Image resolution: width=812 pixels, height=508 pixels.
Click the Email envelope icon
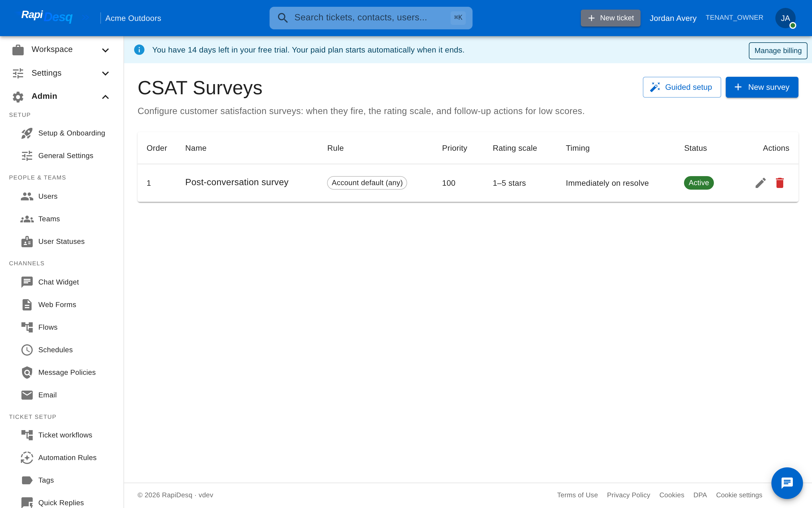tap(27, 395)
